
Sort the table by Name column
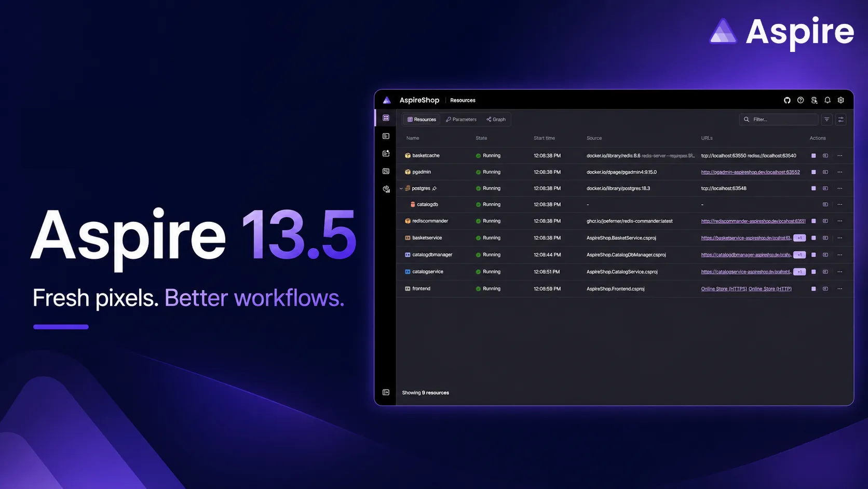point(413,138)
